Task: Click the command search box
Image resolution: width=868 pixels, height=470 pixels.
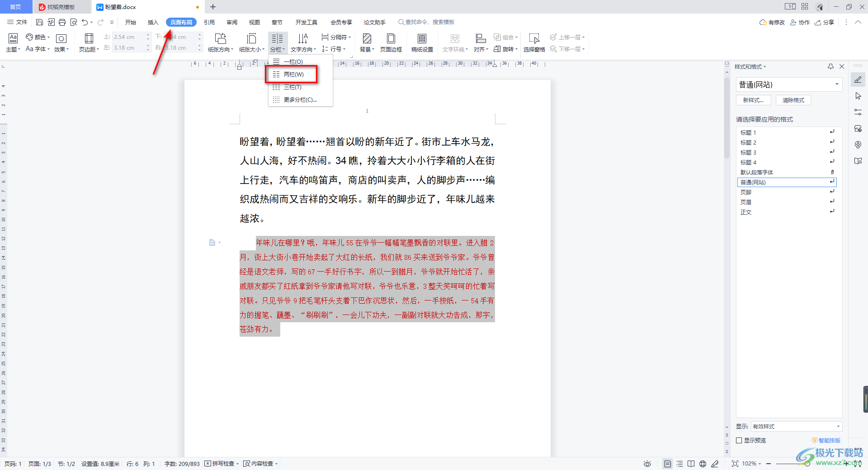Action: click(x=427, y=22)
